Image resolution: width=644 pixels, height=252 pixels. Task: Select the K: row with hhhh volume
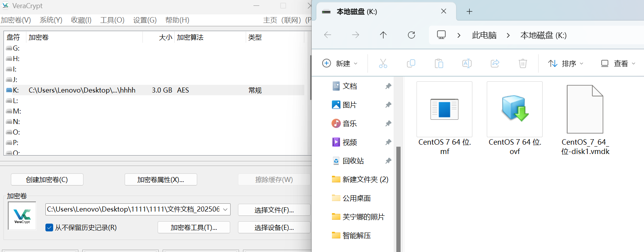click(155, 90)
